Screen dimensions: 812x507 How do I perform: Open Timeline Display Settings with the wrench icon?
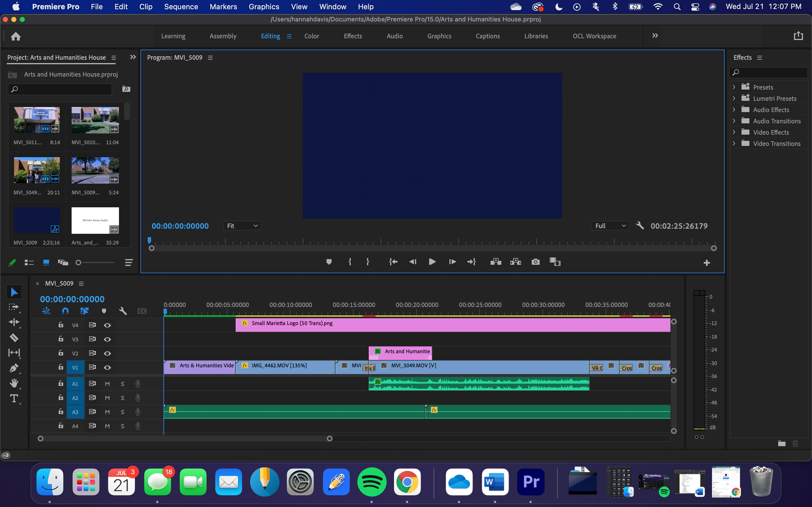point(123,311)
